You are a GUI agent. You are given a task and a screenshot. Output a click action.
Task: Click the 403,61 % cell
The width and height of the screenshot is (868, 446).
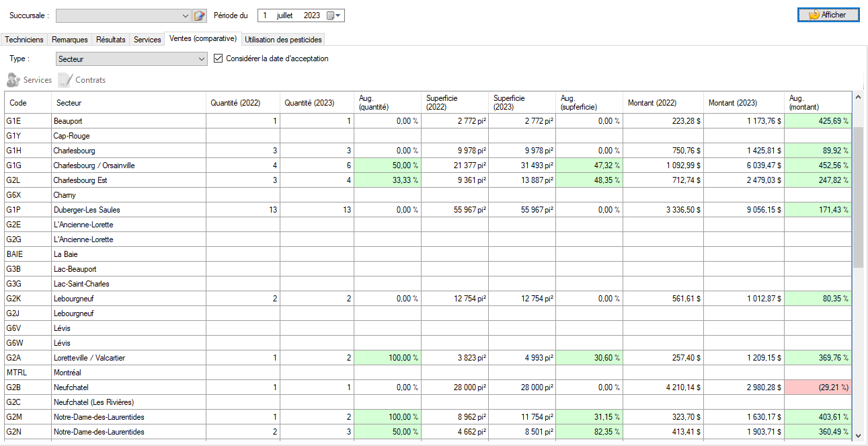pos(818,417)
